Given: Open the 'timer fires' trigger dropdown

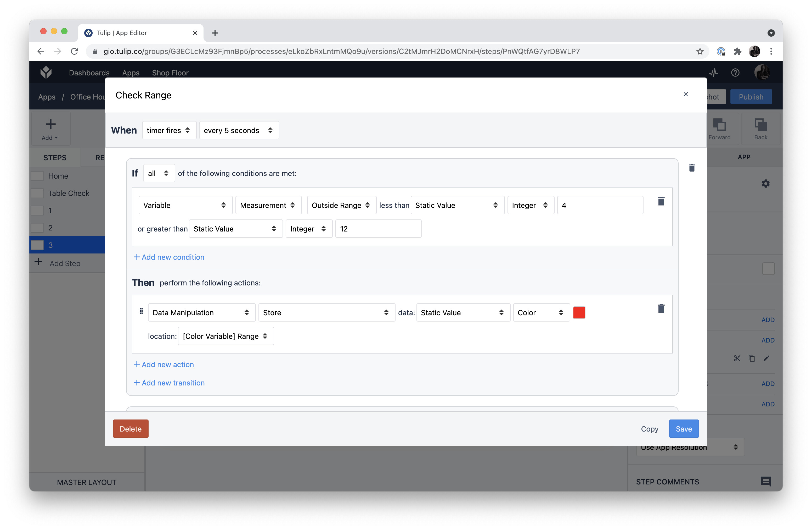Looking at the screenshot, I should 169,130.
